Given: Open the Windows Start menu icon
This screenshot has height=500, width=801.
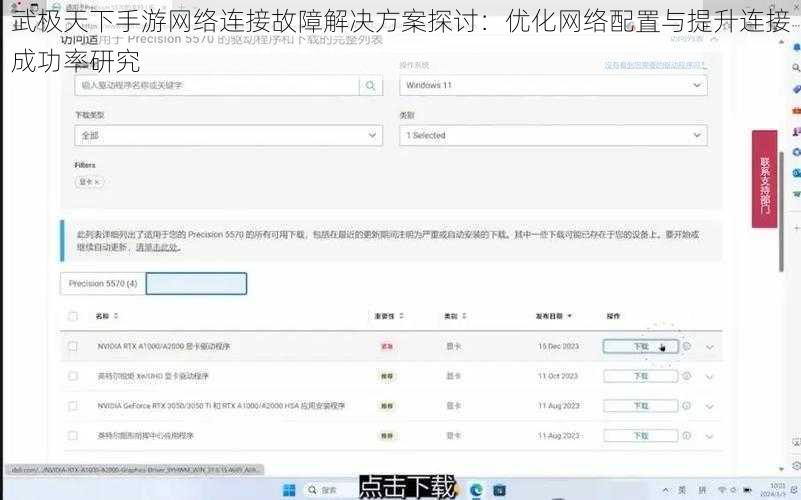Looking at the screenshot, I should coord(289,490).
